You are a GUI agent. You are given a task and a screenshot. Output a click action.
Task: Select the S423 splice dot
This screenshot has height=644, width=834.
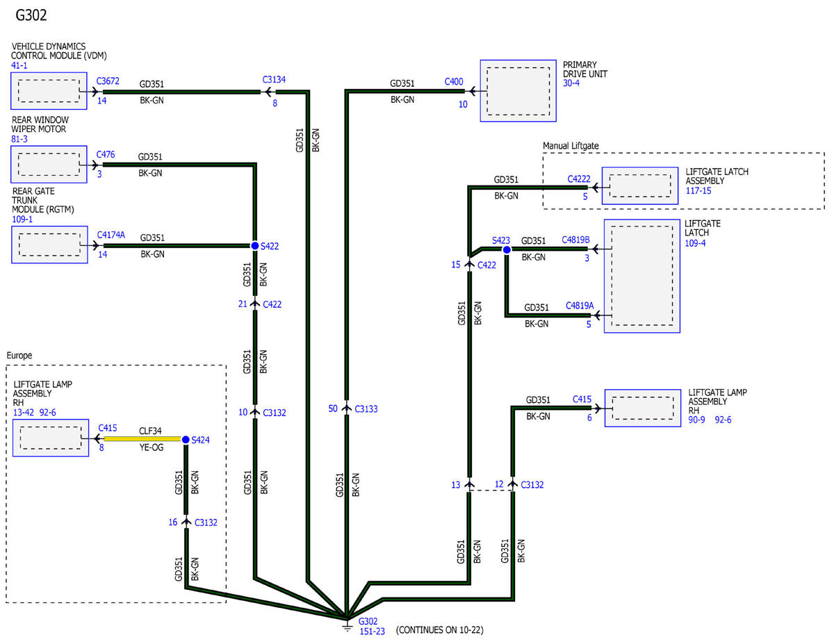coord(507,249)
